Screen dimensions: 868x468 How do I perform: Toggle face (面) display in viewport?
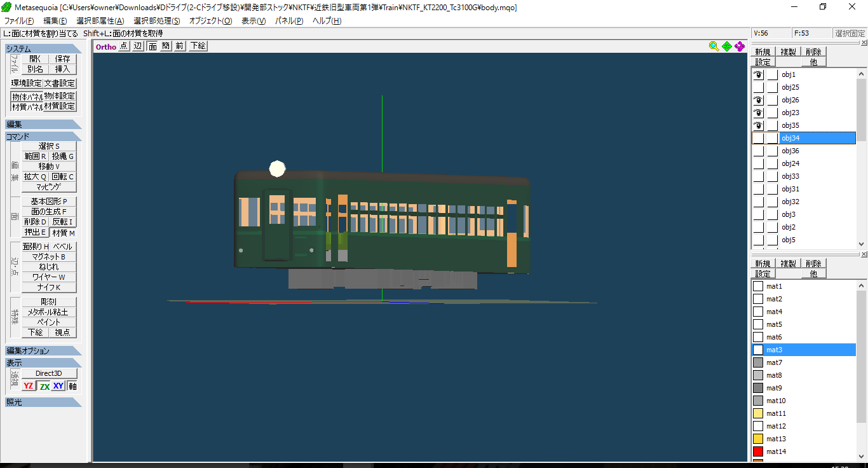[153, 46]
